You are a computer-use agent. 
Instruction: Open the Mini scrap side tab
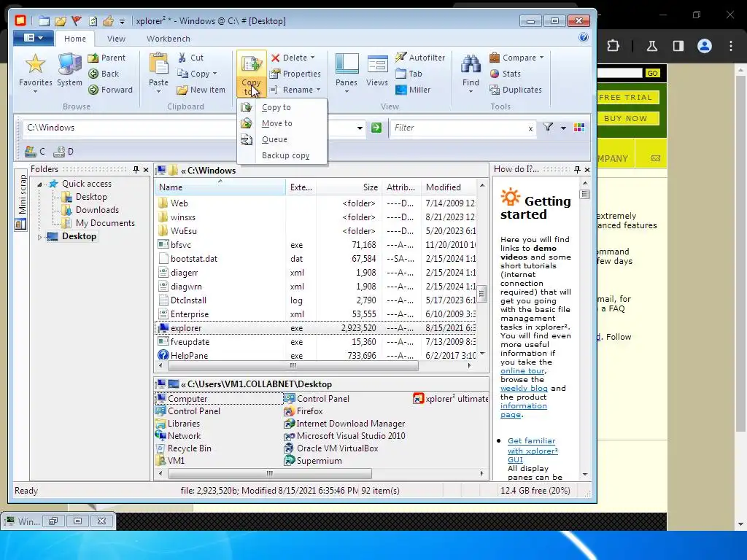(x=21, y=201)
